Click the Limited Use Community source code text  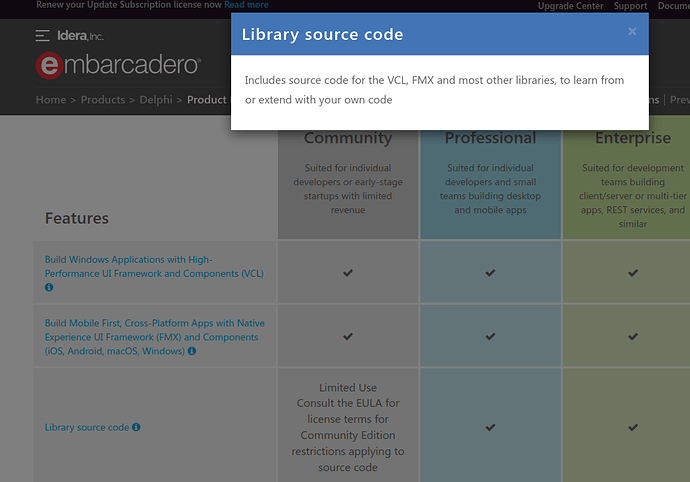point(348,427)
